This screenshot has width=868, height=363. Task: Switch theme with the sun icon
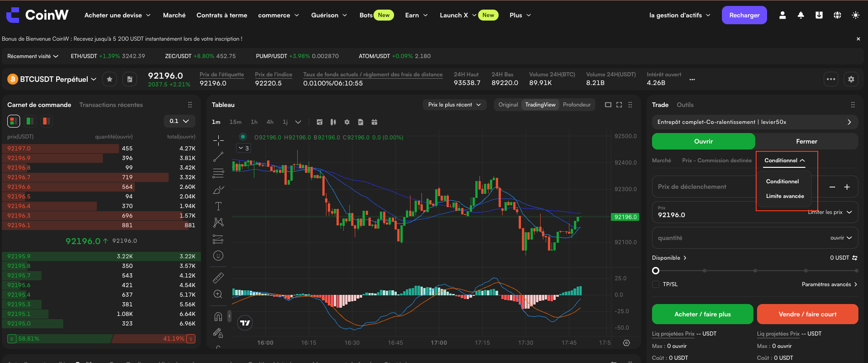[x=856, y=15]
